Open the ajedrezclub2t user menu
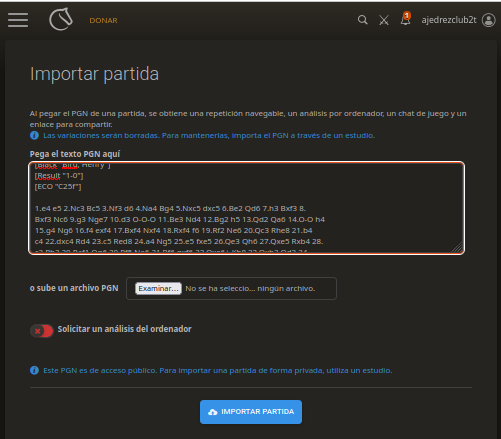501x439 pixels. point(449,20)
